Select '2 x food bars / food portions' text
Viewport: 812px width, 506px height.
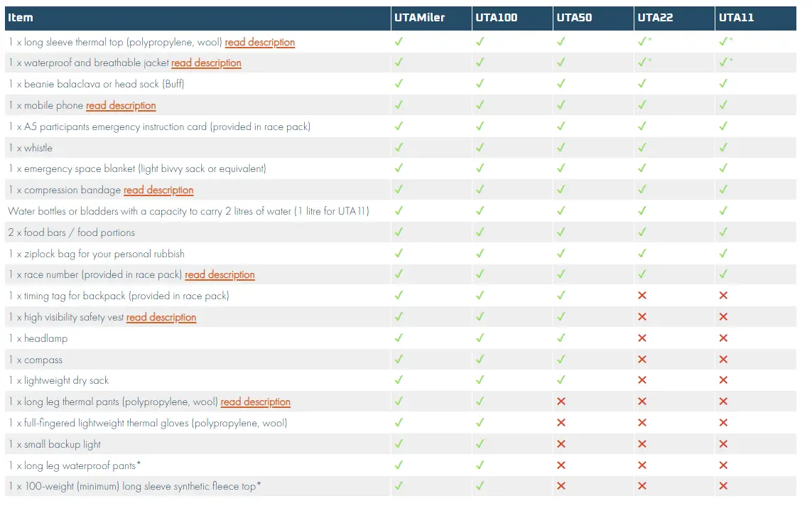pyautogui.click(x=72, y=232)
